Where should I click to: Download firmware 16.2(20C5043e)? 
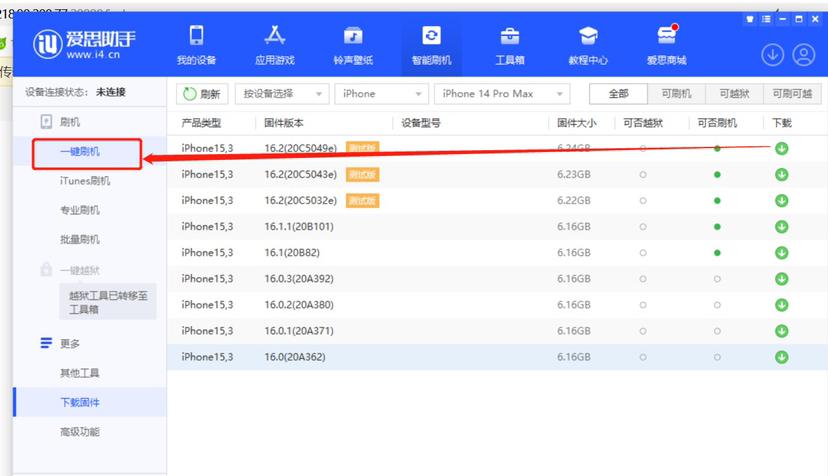tap(782, 174)
